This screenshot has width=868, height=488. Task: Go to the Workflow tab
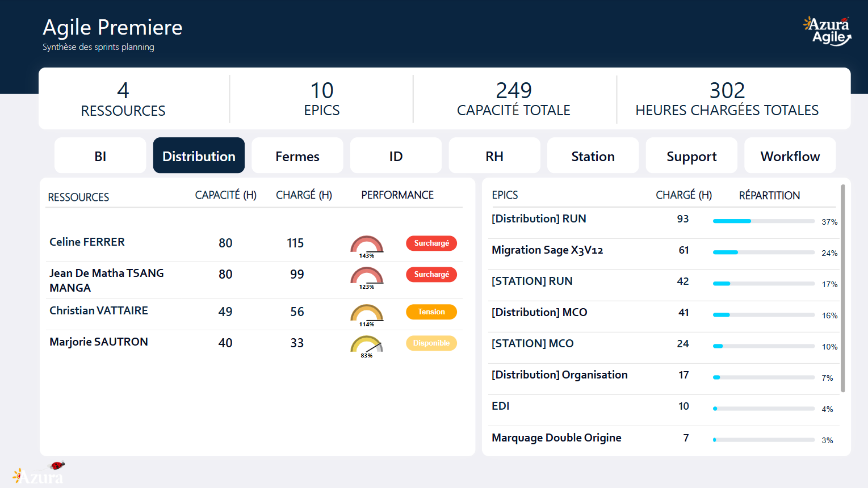point(790,156)
